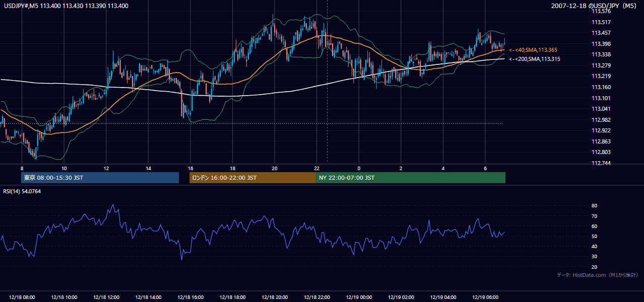Screen dimensions: 644x302
Task: Click the 12/18 16:00 date label
Action: [x=190, y=297]
